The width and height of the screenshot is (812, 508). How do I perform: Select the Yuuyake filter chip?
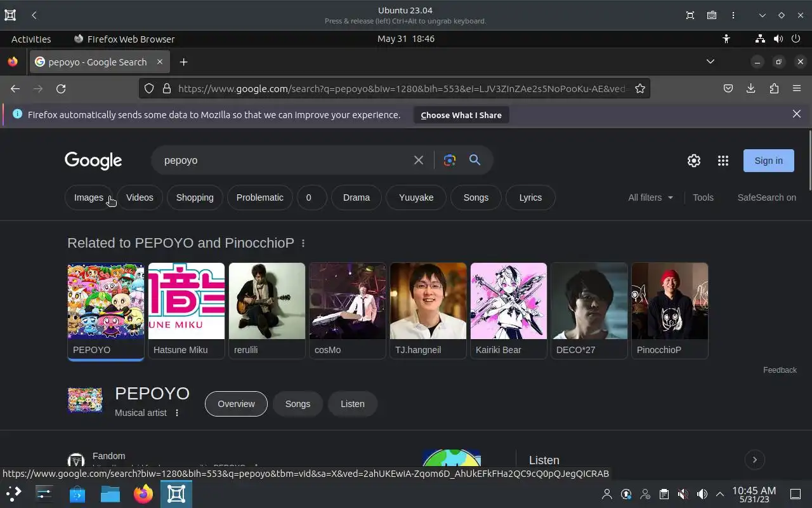point(416,197)
